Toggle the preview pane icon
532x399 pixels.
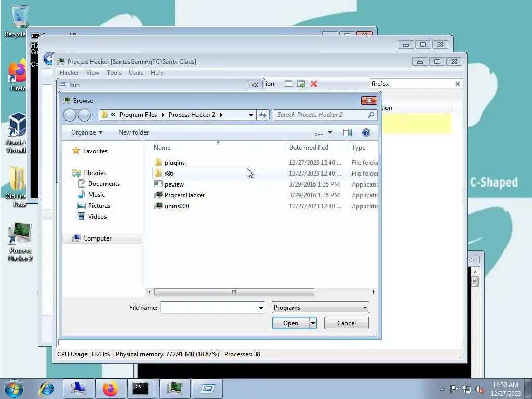[x=348, y=132]
